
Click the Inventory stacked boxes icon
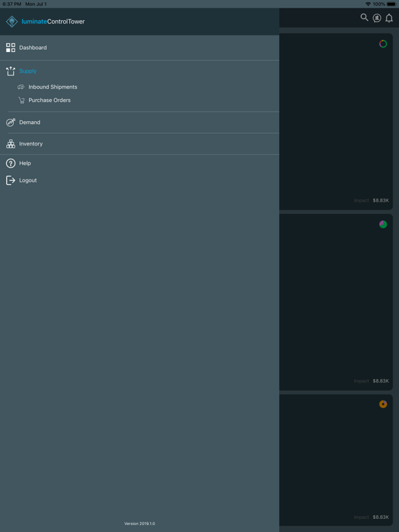coord(10,144)
